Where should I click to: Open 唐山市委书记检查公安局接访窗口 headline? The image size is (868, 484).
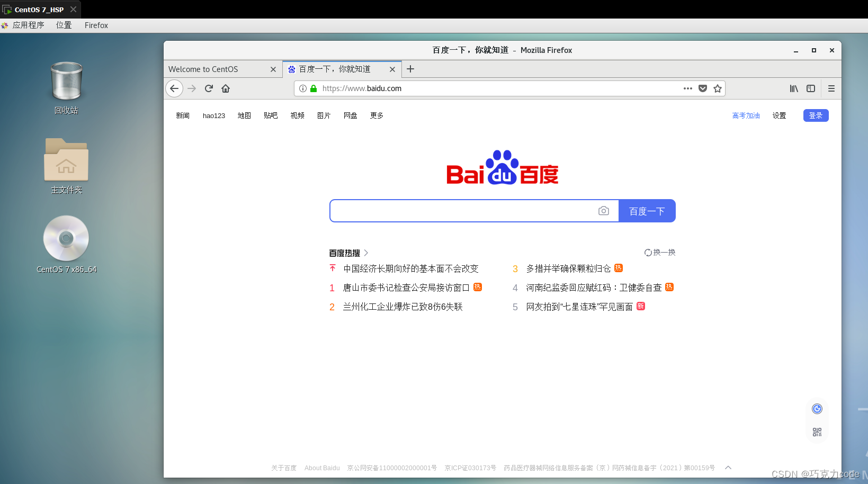tap(406, 288)
